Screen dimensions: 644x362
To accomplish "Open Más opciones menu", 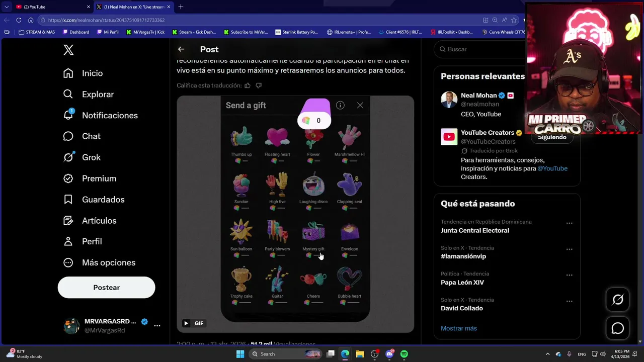I will pyautogui.click(x=99, y=263).
